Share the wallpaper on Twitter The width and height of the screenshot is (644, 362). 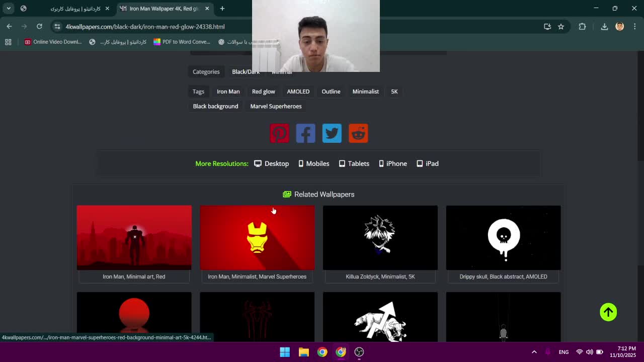[332, 133]
